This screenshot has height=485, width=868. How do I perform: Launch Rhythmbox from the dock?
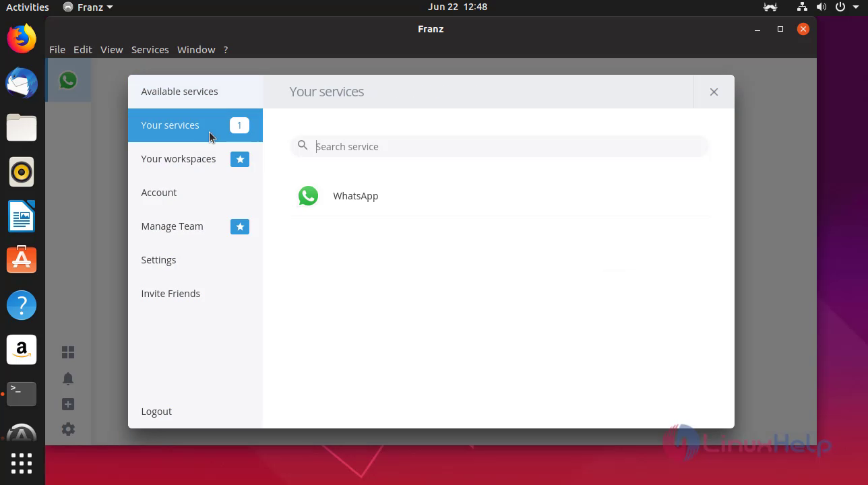click(x=22, y=172)
